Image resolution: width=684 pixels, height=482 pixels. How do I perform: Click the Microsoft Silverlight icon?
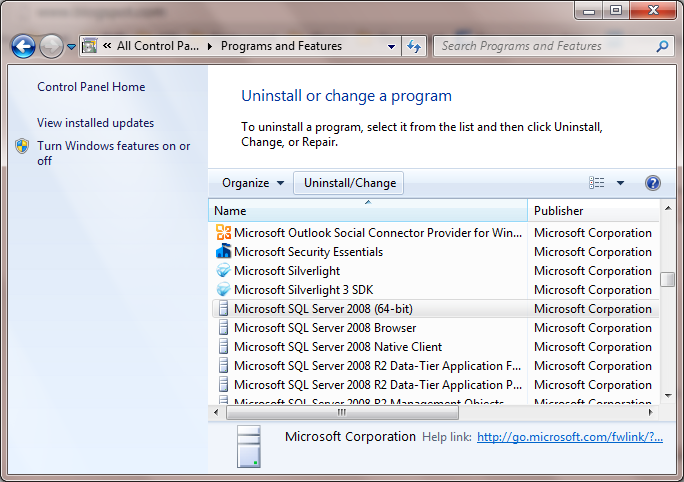[223, 270]
